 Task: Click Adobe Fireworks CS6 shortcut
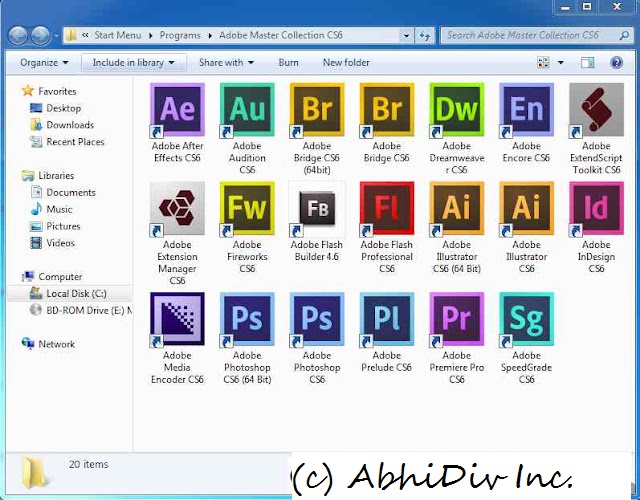(x=247, y=209)
